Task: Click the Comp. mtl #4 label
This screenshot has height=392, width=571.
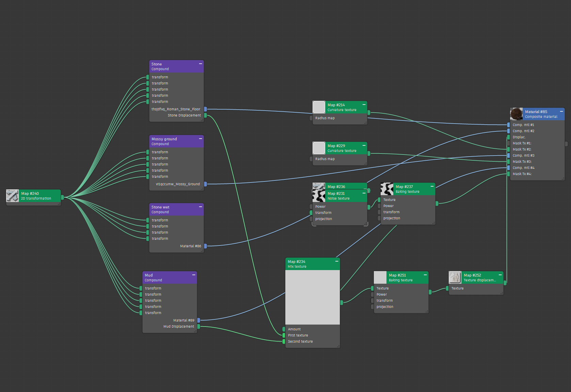Action: 524,168
